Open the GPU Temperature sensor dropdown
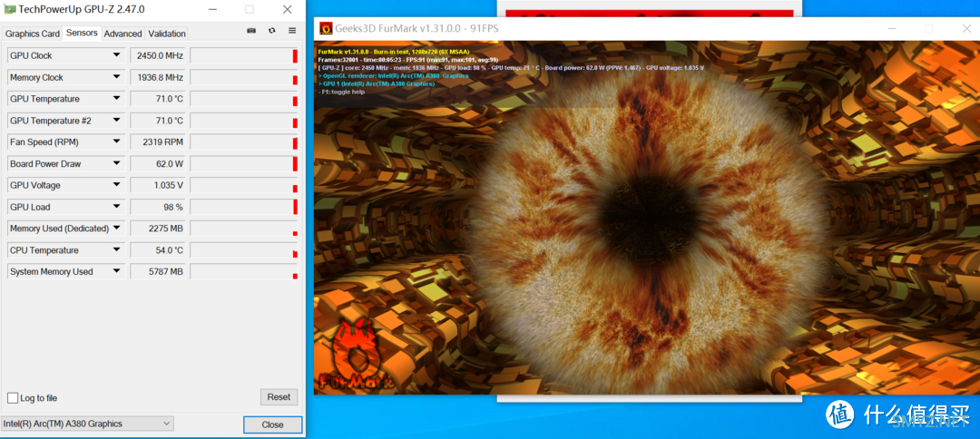 (116, 99)
